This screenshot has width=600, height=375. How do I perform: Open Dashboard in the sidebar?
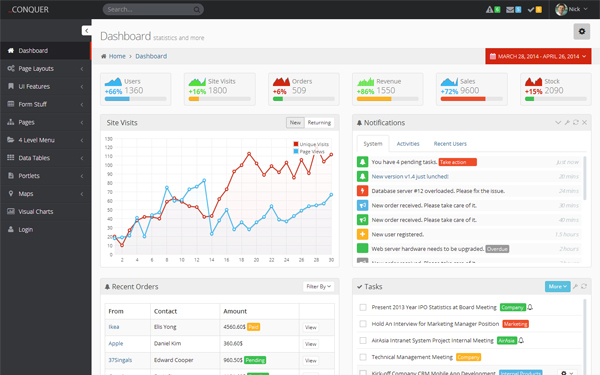pos(46,51)
